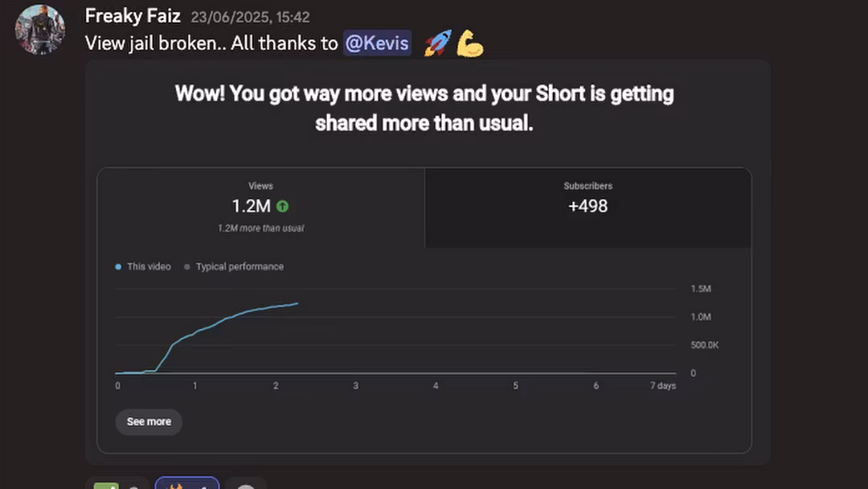Click the flexed bicep emoji

470,43
